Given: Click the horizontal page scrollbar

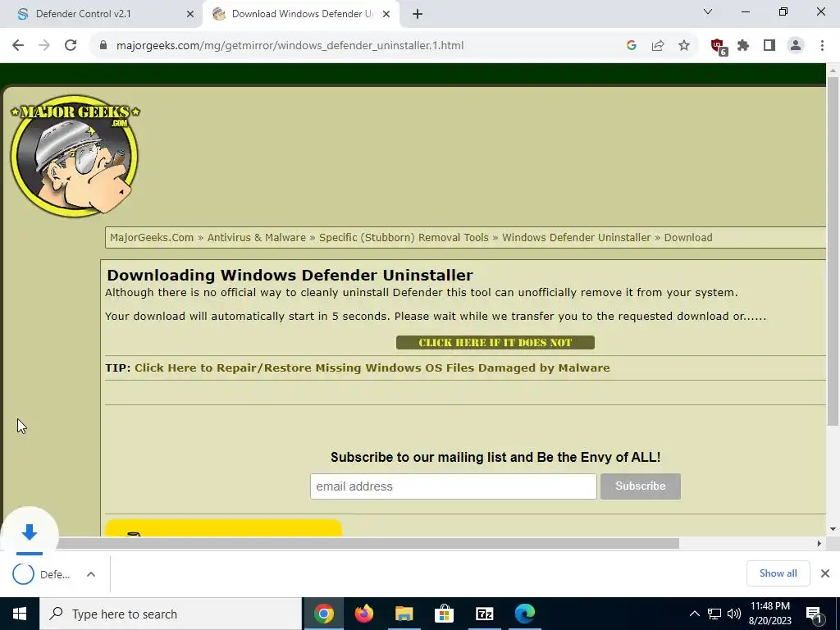Looking at the screenshot, I should coord(368,543).
